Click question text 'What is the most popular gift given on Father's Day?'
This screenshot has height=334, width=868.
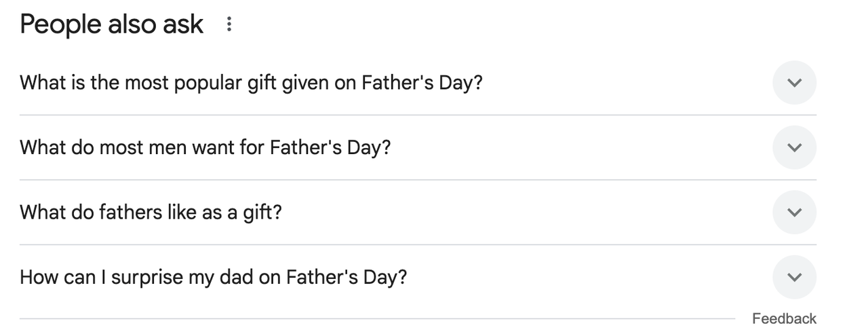(251, 83)
